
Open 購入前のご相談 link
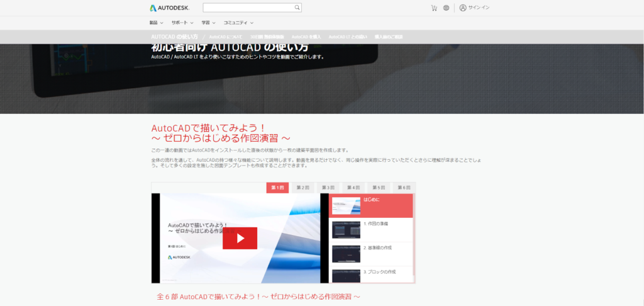[389, 37]
